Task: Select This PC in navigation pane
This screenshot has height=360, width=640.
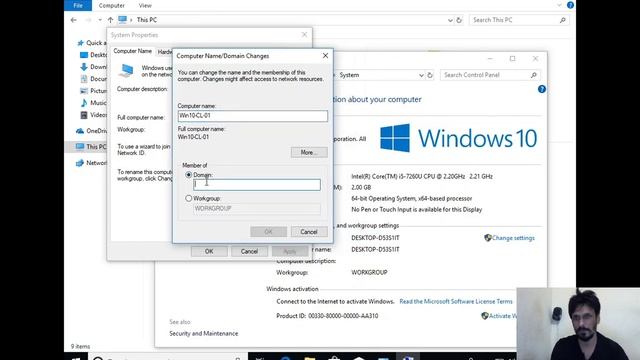Action: point(91,147)
